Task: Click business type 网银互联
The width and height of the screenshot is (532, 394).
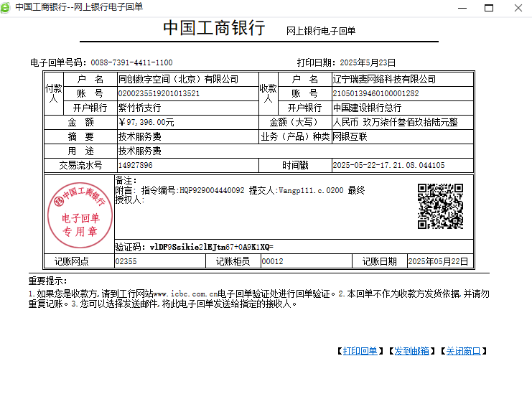Action: click(350, 136)
